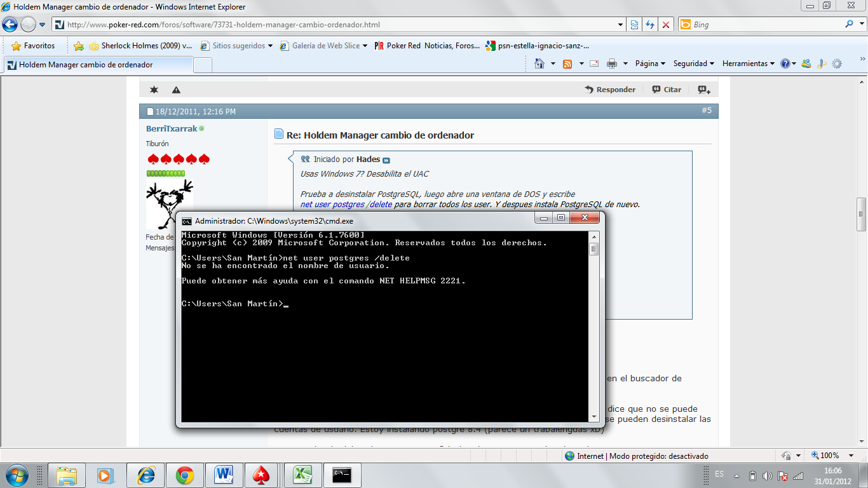Click the search magnifier icon
The width and height of the screenshot is (868, 488).
click(x=849, y=24)
